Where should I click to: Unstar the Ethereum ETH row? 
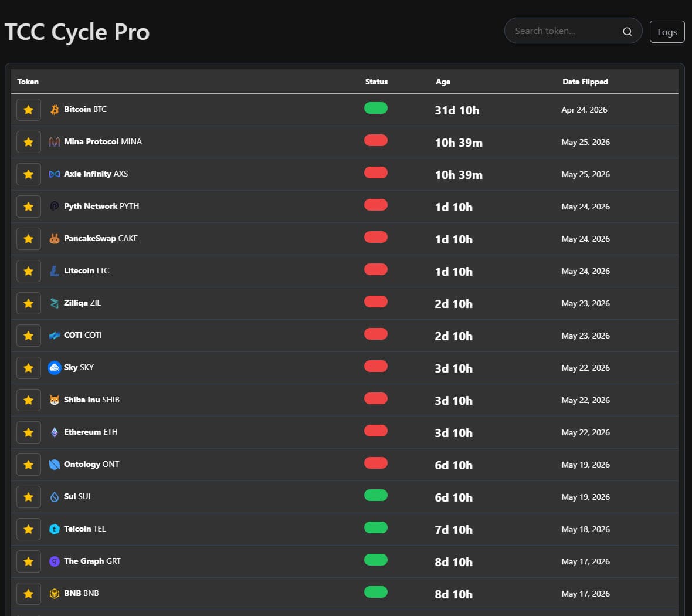tap(29, 432)
